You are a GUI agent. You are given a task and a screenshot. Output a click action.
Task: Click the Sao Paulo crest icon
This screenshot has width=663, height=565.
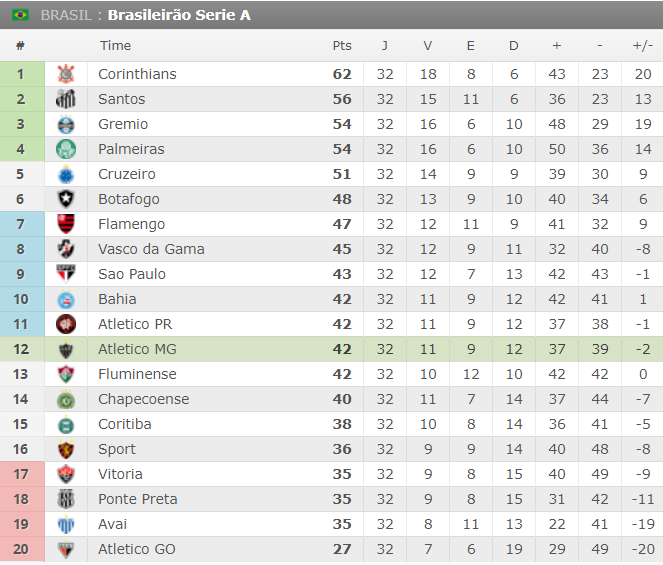click(66, 274)
